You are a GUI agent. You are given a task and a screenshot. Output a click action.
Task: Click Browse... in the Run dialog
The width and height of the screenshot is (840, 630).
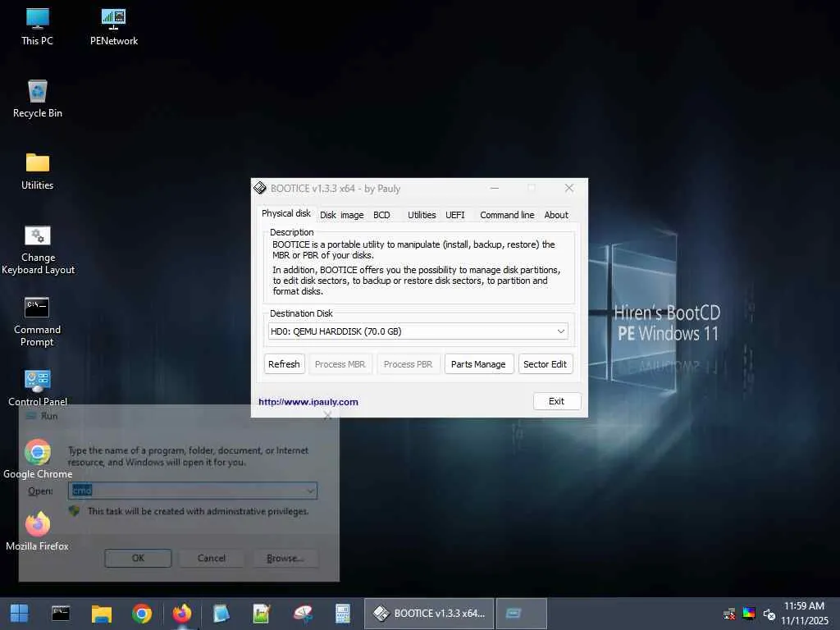tap(285, 558)
